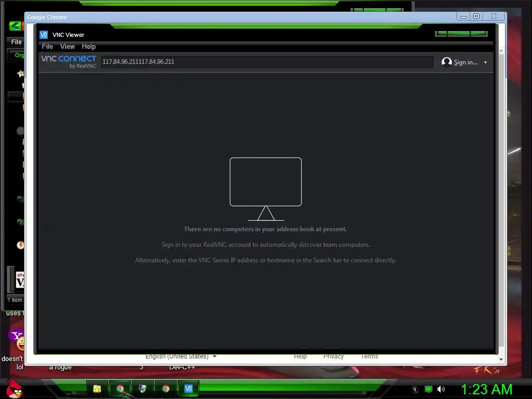Open the View menu in VNC Viewer

(68, 46)
